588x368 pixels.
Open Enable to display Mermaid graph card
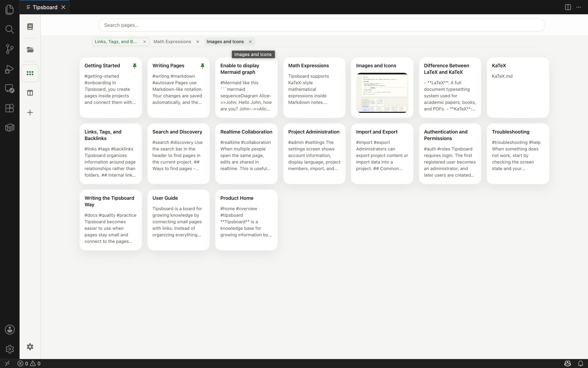coord(246,88)
